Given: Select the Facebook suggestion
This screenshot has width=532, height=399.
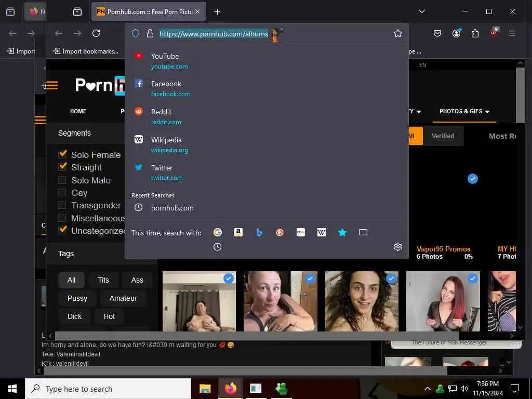Looking at the screenshot, I should point(267,88).
